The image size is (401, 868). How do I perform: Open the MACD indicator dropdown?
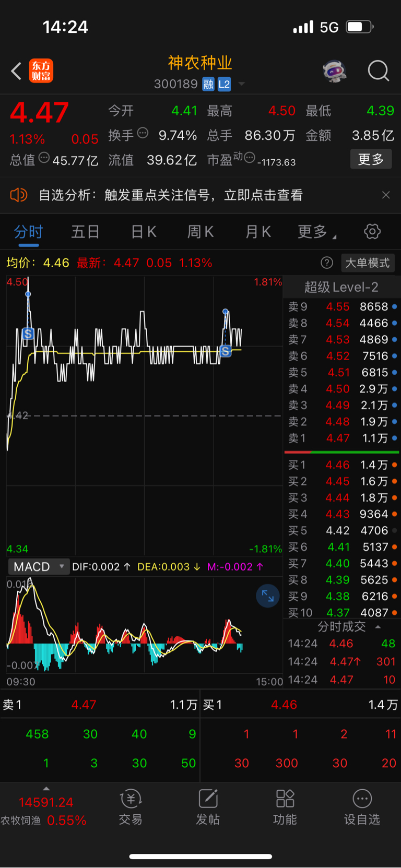click(39, 567)
